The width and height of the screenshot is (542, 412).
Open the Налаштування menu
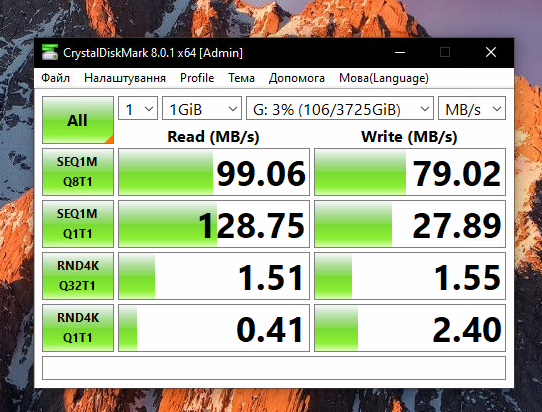click(x=125, y=78)
